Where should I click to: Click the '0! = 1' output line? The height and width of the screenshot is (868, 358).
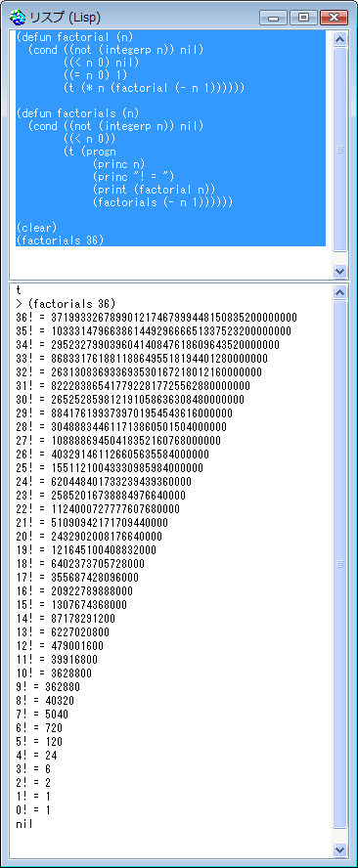[x=34, y=810]
